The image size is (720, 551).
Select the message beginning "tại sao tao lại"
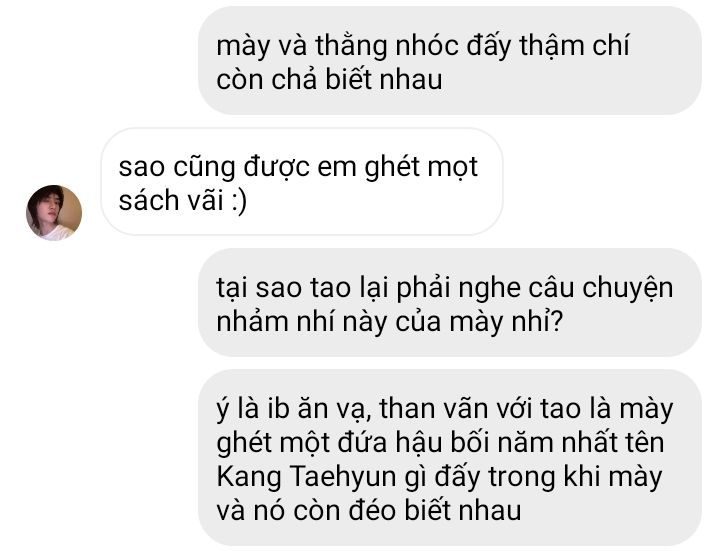click(x=450, y=303)
